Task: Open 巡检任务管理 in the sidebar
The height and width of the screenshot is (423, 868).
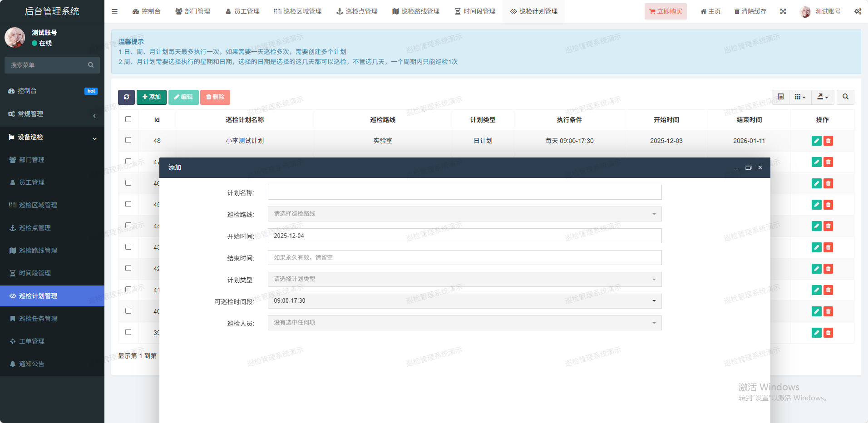Action: (38, 319)
